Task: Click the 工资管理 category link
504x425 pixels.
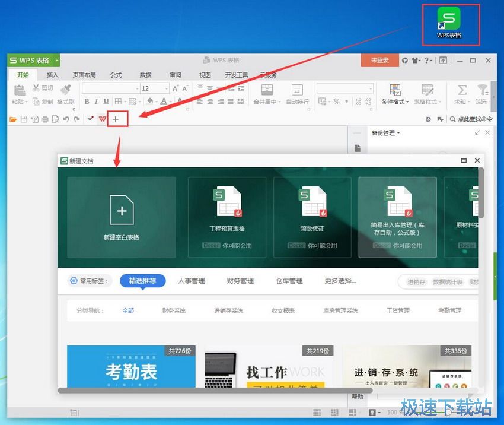Action: (x=398, y=311)
